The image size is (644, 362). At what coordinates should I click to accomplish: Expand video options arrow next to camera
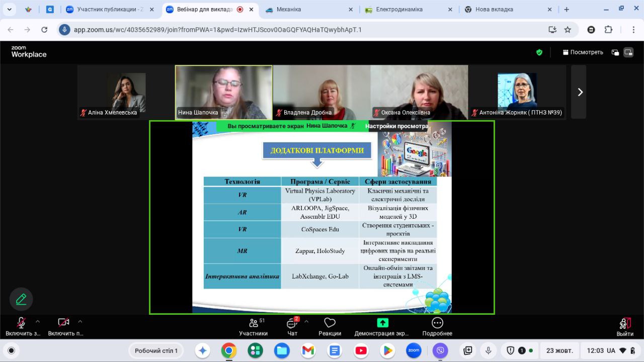80,322
